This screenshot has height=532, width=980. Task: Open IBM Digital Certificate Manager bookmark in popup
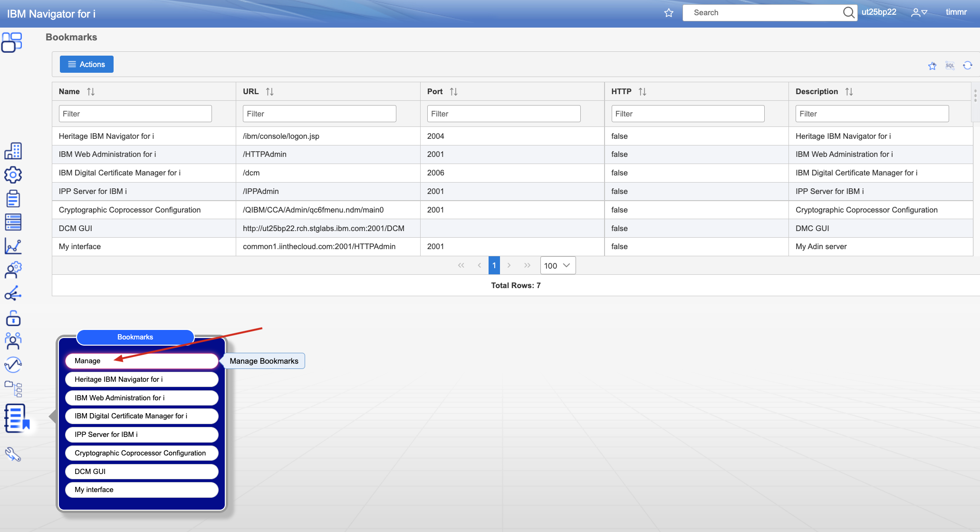click(142, 416)
